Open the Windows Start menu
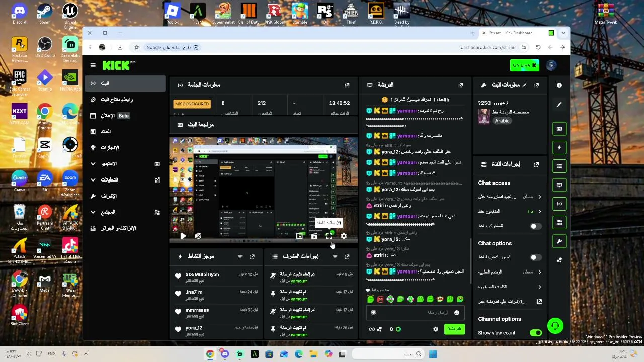The width and height of the screenshot is (644, 362). coord(433,354)
